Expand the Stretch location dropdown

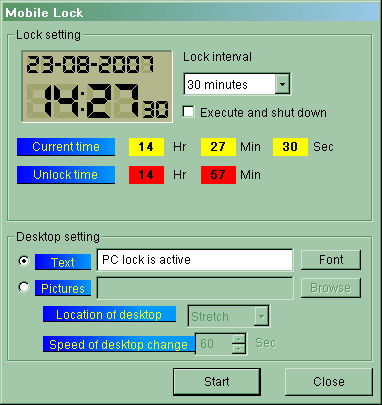(261, 316)
